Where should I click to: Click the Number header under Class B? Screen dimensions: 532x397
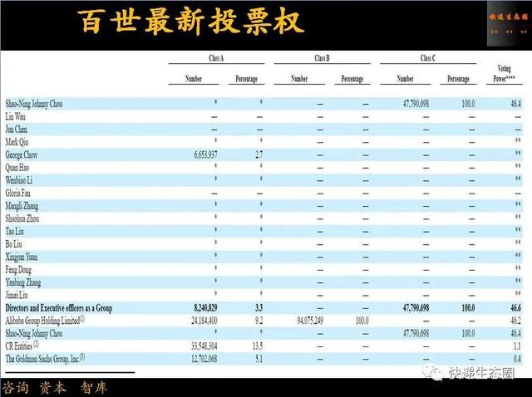299,79
